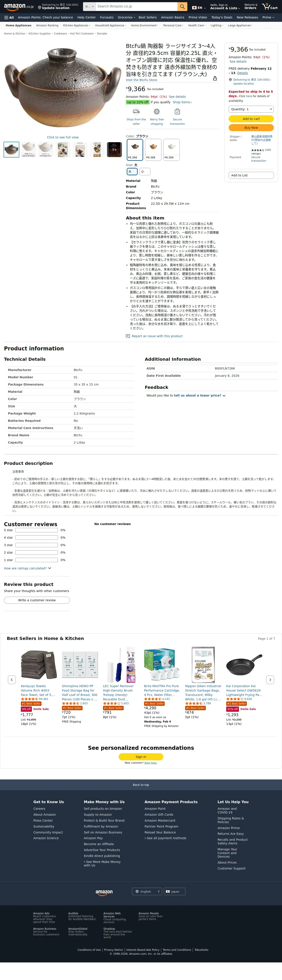This screenshot has height=980, width=282.
Task: Open the search category dropdown
Action: coord(89,6)
